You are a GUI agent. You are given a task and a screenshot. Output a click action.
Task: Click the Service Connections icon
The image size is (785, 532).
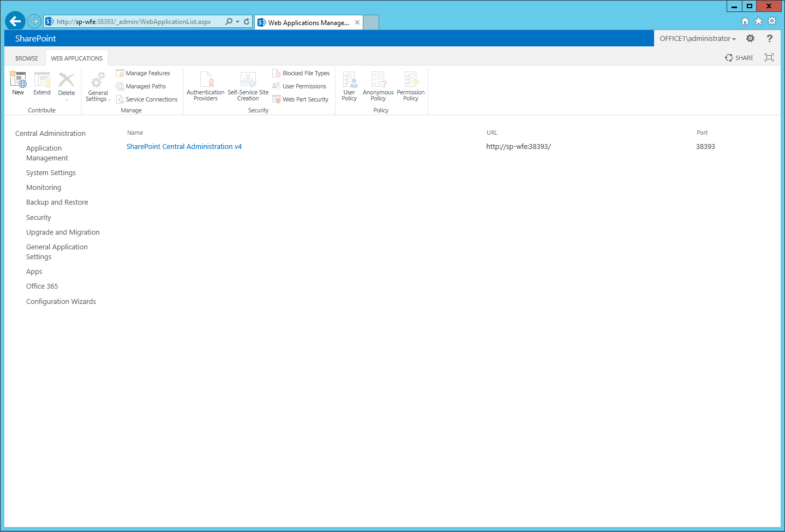click(120, 99)
